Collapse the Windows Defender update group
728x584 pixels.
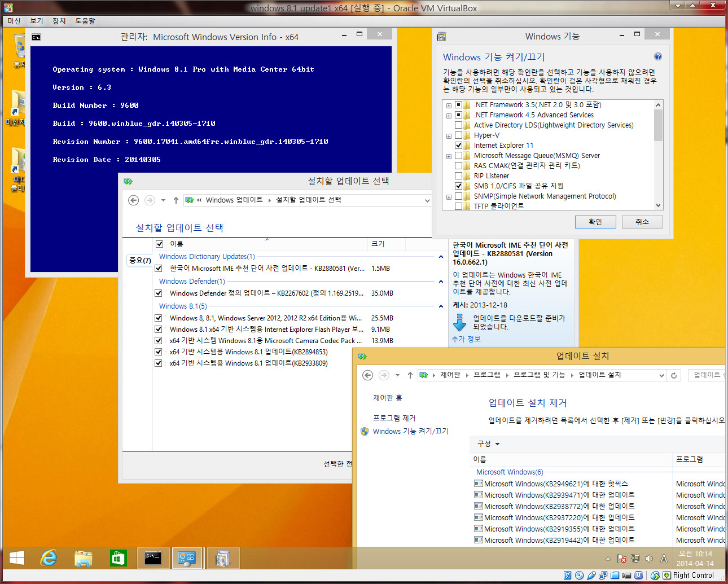tap(441, 282)
